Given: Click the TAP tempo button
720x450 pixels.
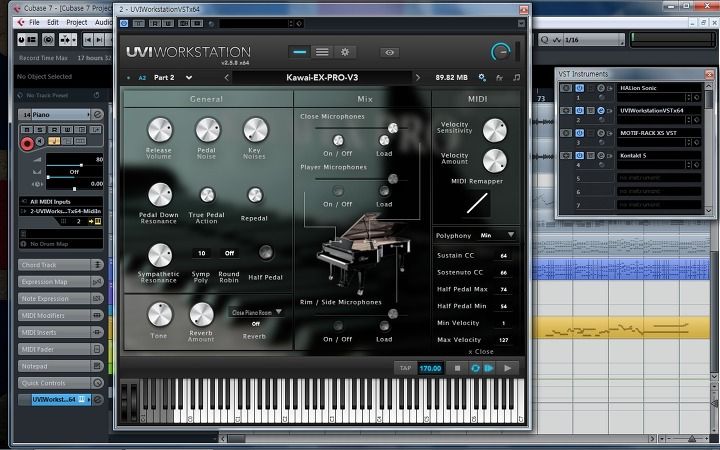Looking at the screenshot, I should point(405,368).
